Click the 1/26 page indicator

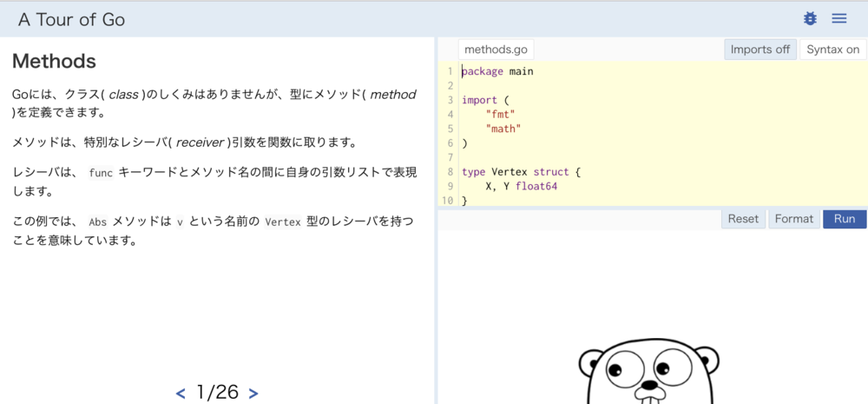click(x=217, y=393)
